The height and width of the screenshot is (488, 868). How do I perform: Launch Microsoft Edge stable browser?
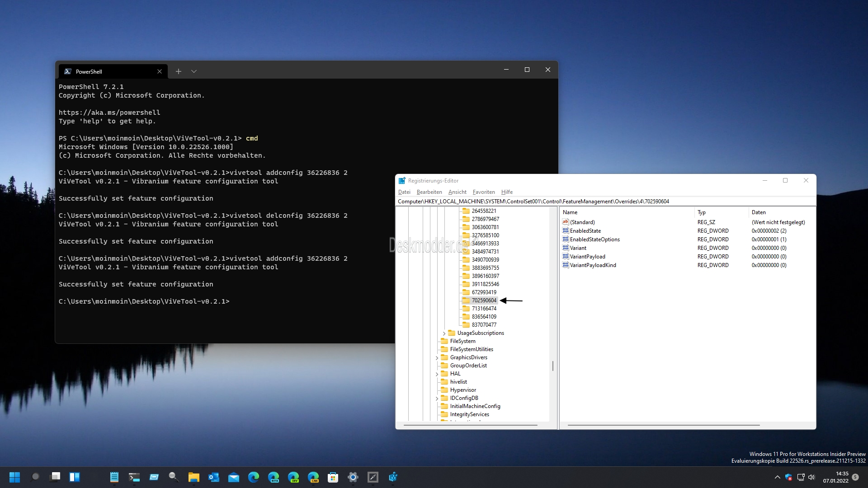click(x=254, y=477)
